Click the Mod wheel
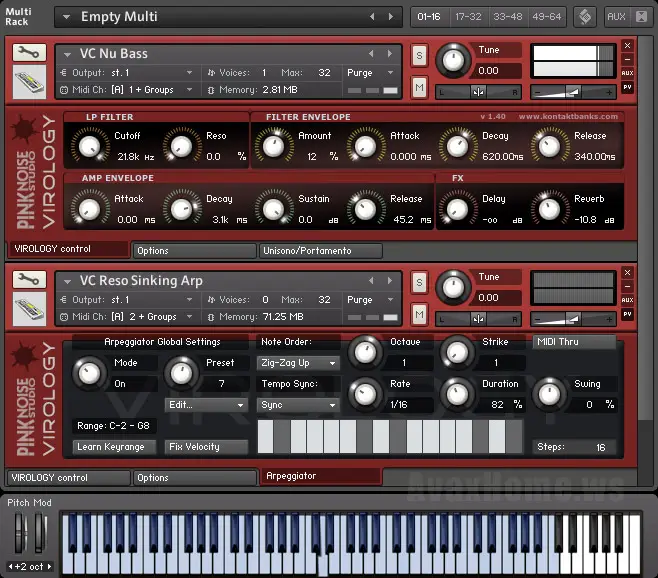Image resolution: width=658 pixels, height=578 pixels. tap(40, 532)
